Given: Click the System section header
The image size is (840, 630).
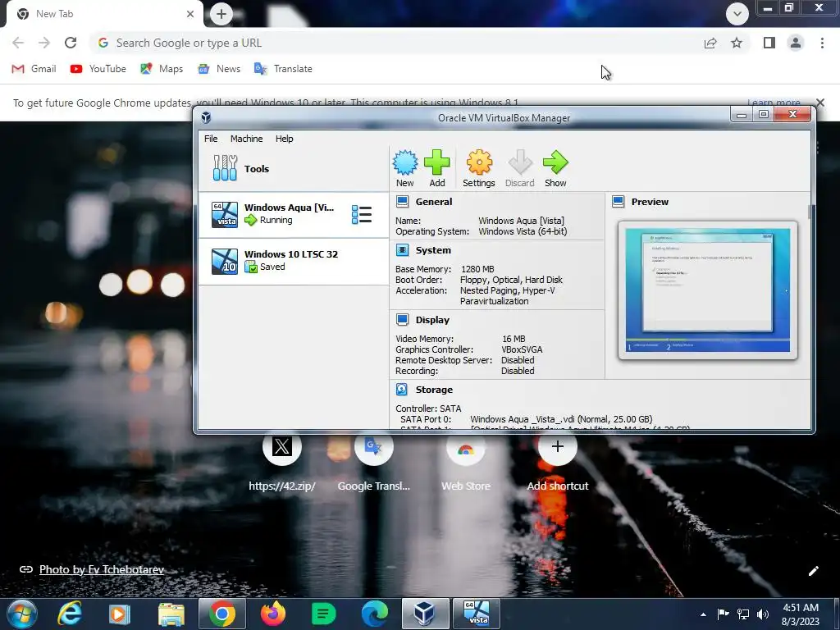Looking at the screenshot, I should [x=433, y=250].
